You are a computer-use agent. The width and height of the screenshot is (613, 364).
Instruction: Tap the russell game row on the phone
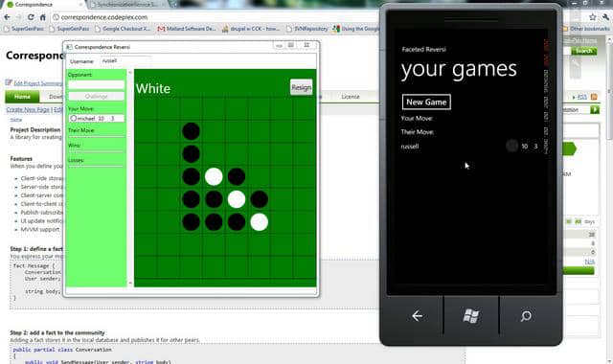coord(469,147)
